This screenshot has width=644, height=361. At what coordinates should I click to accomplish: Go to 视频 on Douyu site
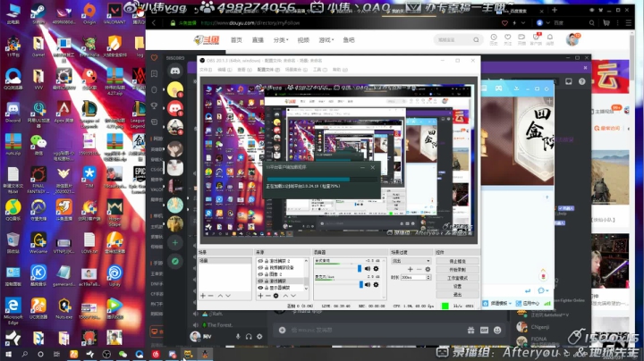pyautogui.click(x=303, y=40)
